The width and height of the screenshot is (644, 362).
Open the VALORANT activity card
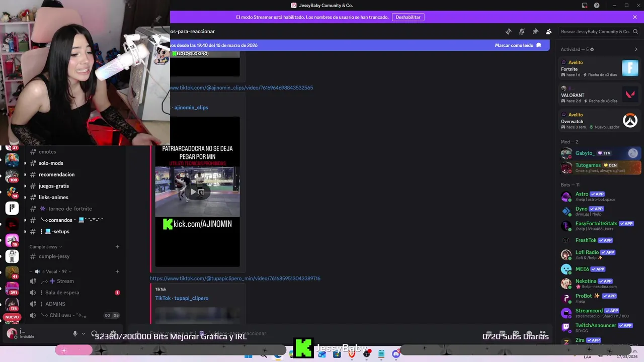599,95
